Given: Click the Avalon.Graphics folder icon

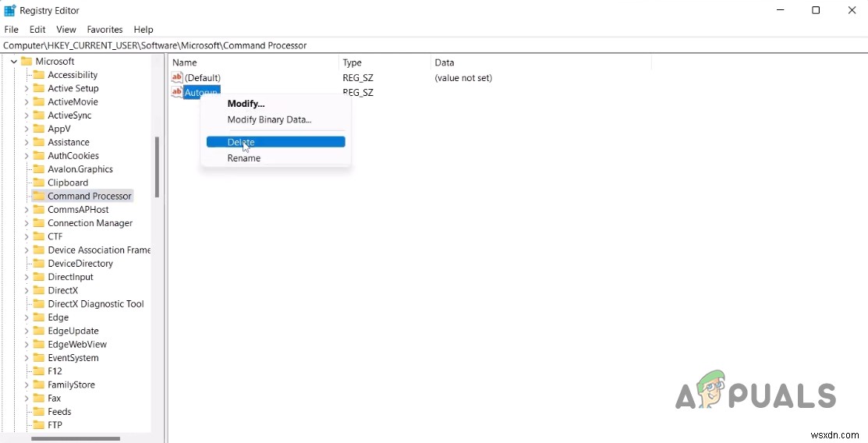Looking at the screenshot, I should tap(38, 169).
